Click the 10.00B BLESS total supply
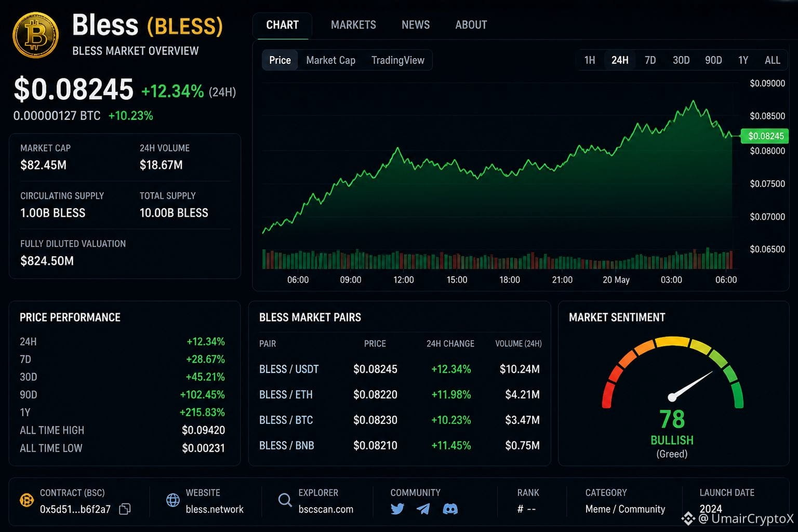This screenshot has height=532, width=798. click(174, 213)
